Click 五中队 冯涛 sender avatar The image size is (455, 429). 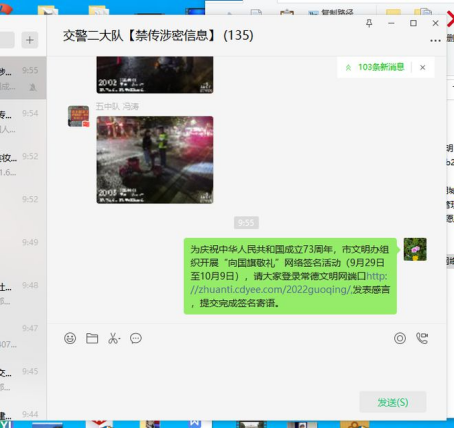coord(79,116)
